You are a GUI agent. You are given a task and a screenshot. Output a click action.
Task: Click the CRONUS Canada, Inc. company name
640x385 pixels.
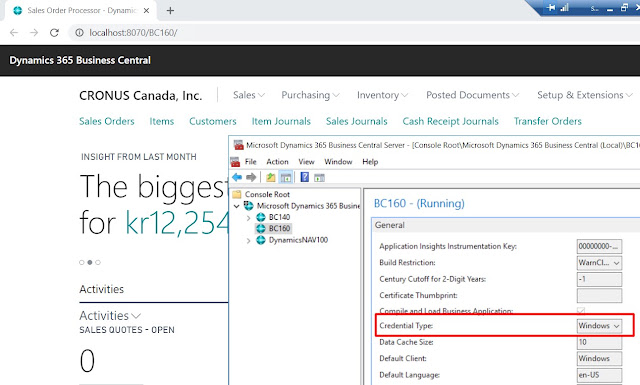140,96
